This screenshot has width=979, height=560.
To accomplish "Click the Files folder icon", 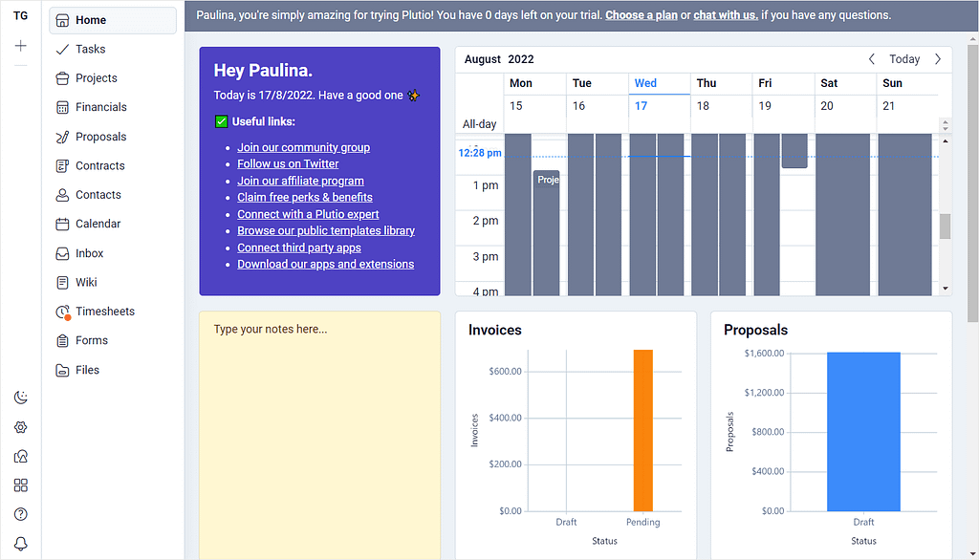I will (62, 370).
